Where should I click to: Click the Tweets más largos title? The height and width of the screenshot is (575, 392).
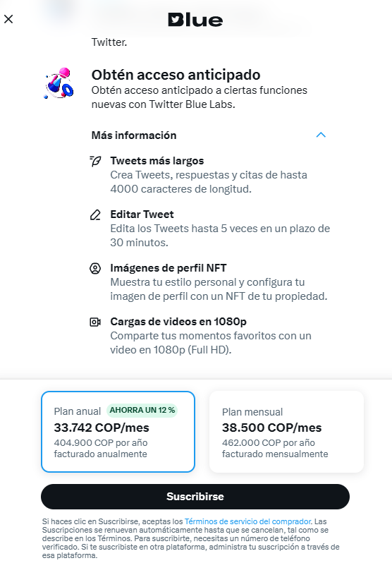(157, 161)
